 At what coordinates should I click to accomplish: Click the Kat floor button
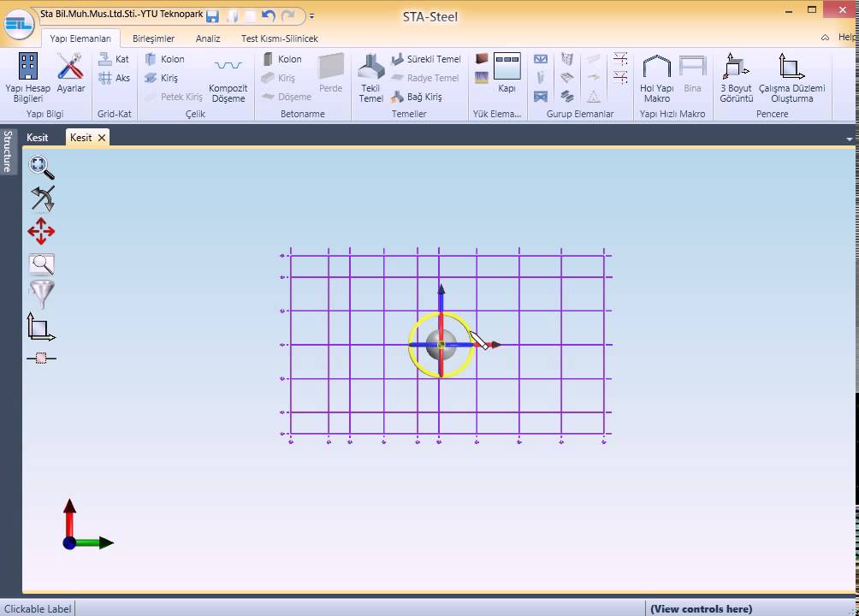[x=114, y=59]
